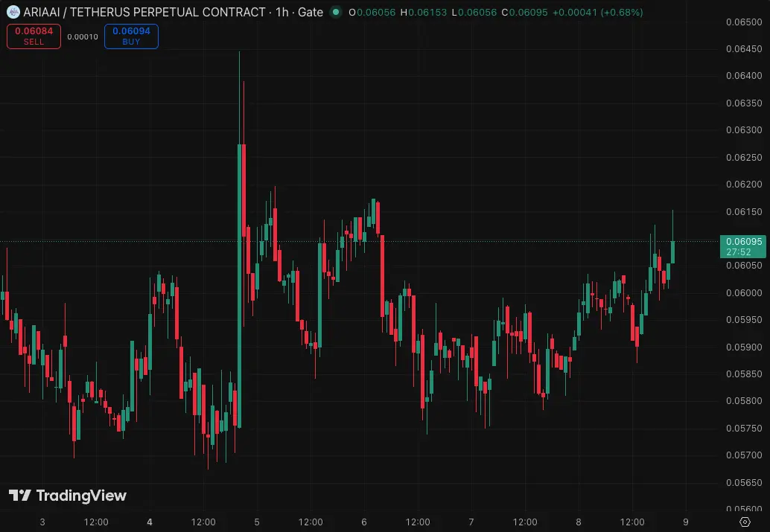
Task: Click the bold date label 4 on time axis
Action: 149,522
